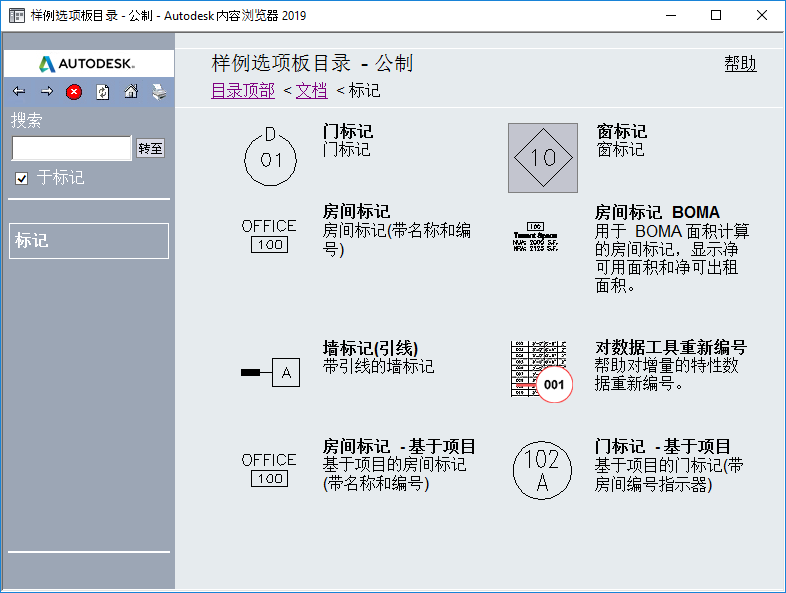Viewport: 786px width, 593px height.
Task: Select the 标记 category in sidebar
Action: [x=89, y=241]
